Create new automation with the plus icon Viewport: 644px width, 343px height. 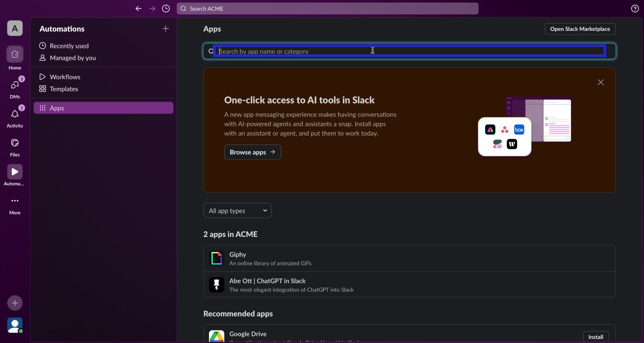[165, 29]
